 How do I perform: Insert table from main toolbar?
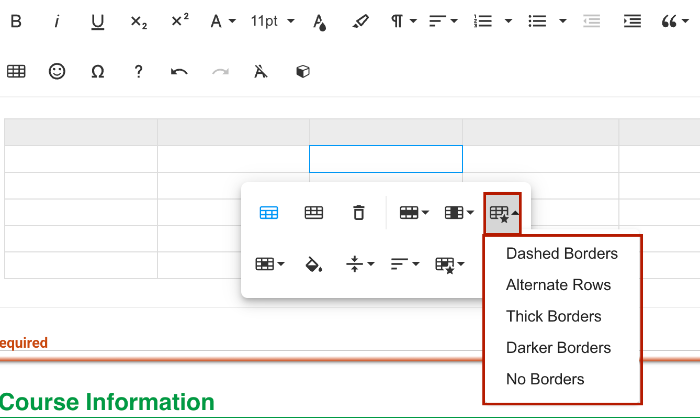coord(16,71)
